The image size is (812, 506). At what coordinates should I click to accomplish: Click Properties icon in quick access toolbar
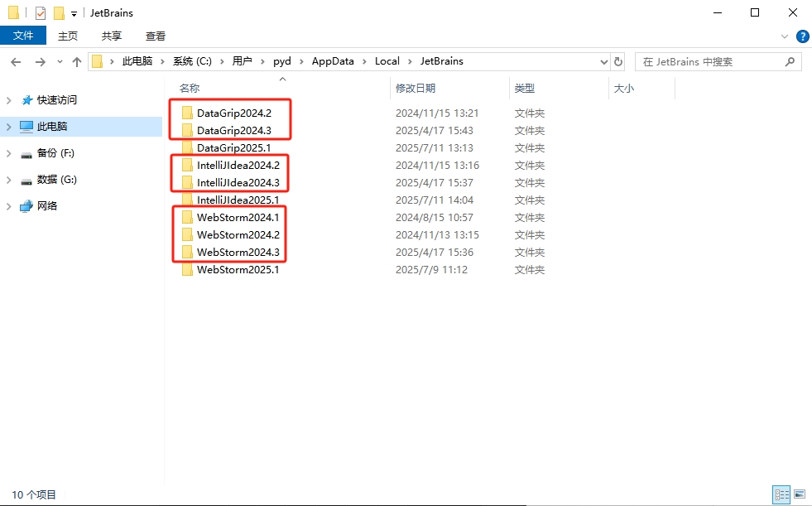click(x=41, y=13)
